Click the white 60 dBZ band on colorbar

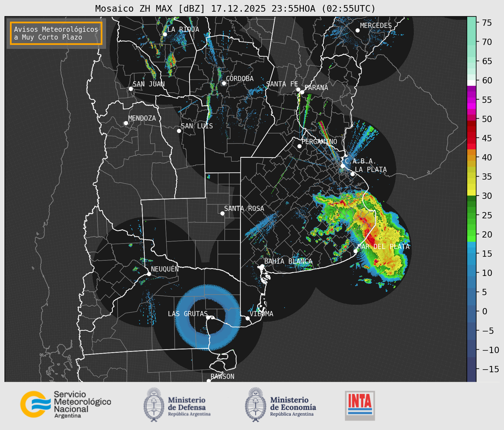point(471,83)
